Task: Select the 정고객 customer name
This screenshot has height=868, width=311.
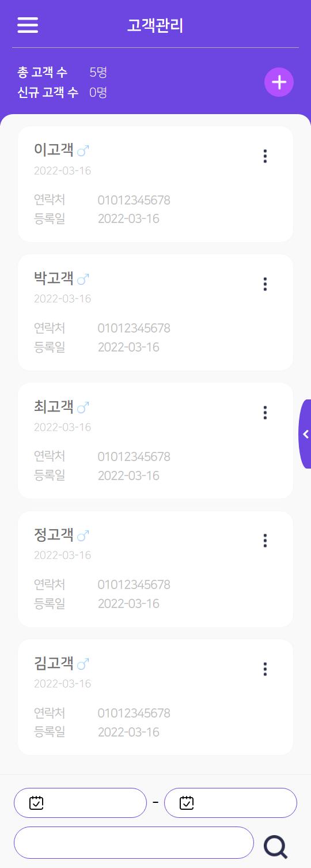Action: coord(54,535)
